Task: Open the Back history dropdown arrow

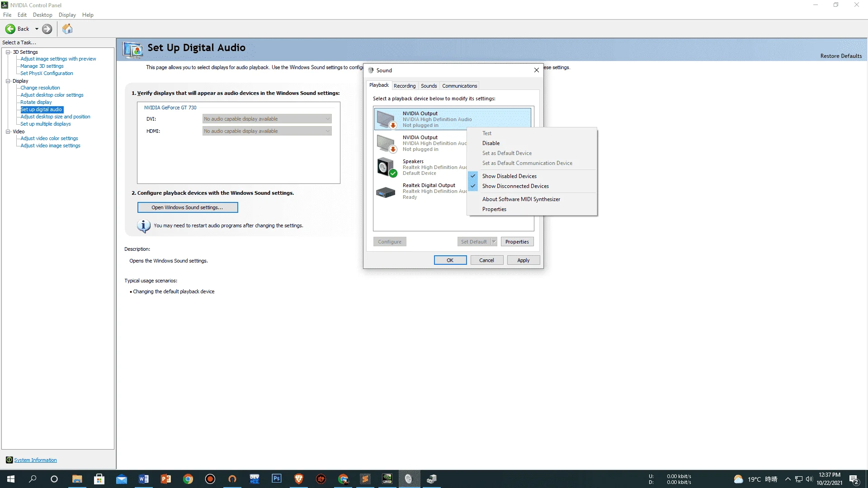Action: pyautogui.click(x=37, y=29)
